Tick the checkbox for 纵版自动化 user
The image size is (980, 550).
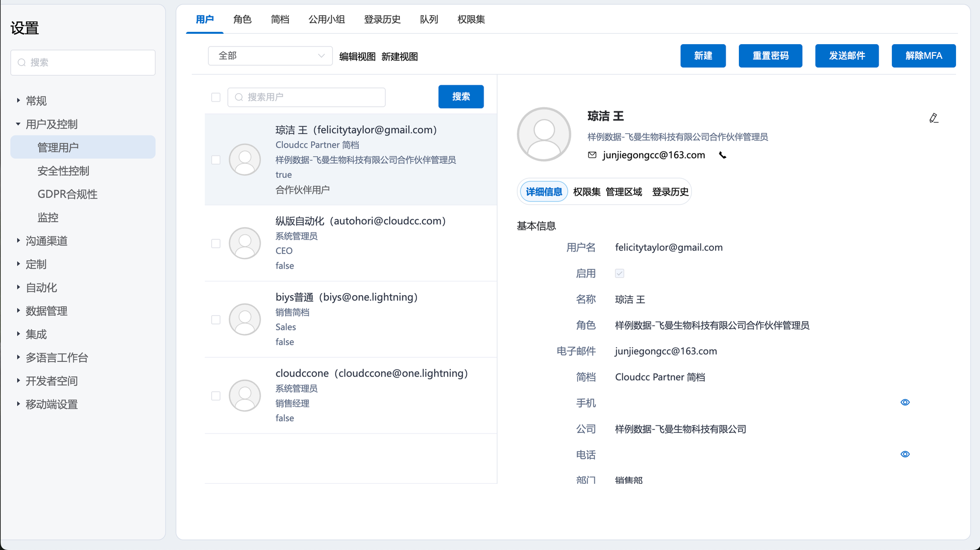[x=216, y=244]
